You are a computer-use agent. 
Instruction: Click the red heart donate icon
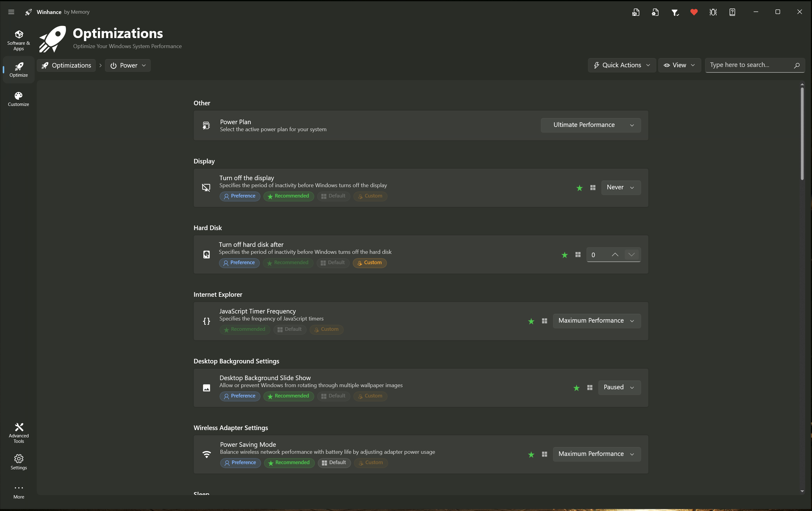pos(694,12)
